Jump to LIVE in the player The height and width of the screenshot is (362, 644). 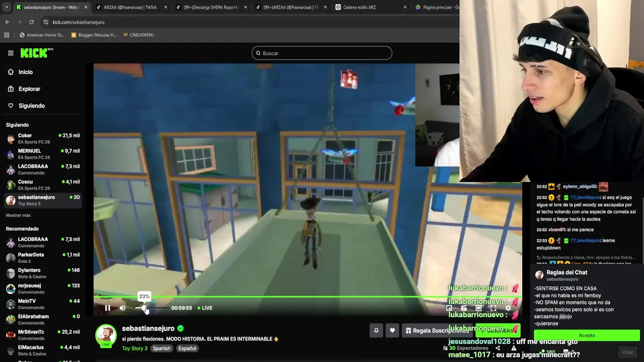(x=205, y=308)
